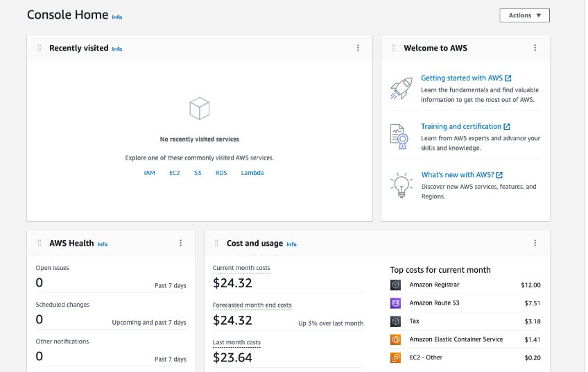Open the EC2 service link
Screen dimensions: 588x372
coord(174,173)
